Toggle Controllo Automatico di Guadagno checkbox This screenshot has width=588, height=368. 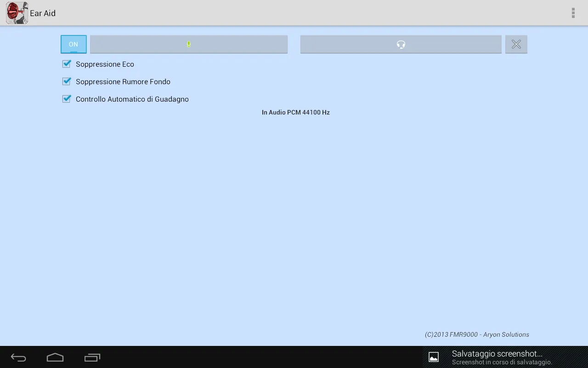[x=67, y=99]
